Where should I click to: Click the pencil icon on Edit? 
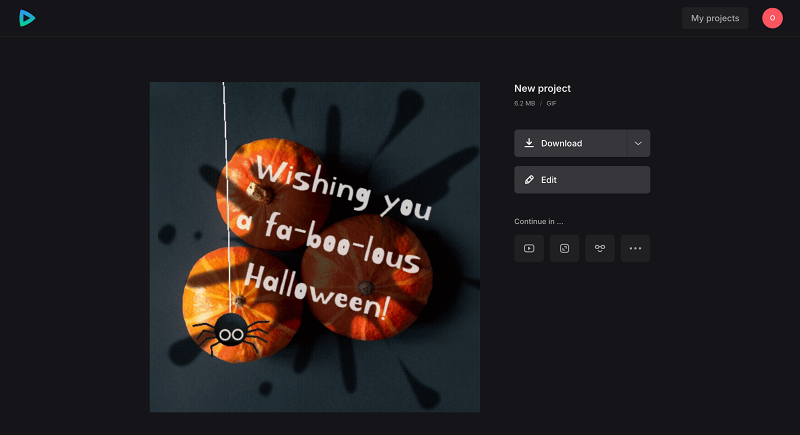530,180
